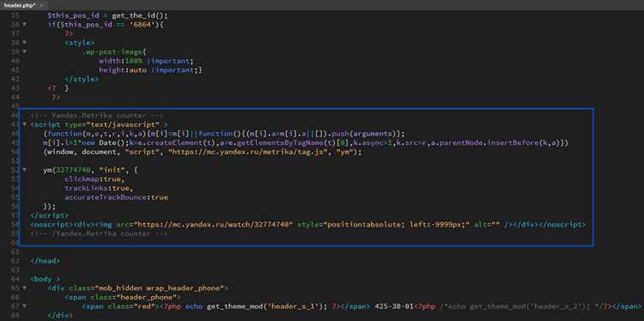644x321 pixels.
Task: Click the accurateTrackBounce:true option
Action: coord(116,197)
